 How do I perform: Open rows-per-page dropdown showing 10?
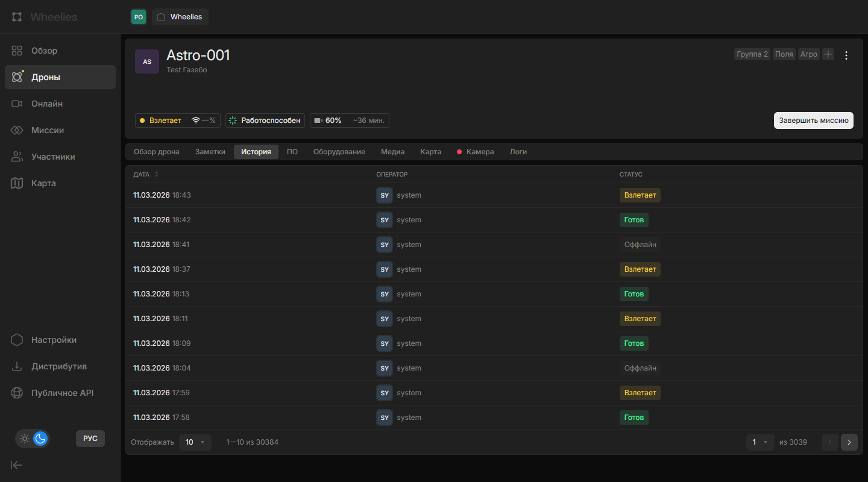point(195,442)
